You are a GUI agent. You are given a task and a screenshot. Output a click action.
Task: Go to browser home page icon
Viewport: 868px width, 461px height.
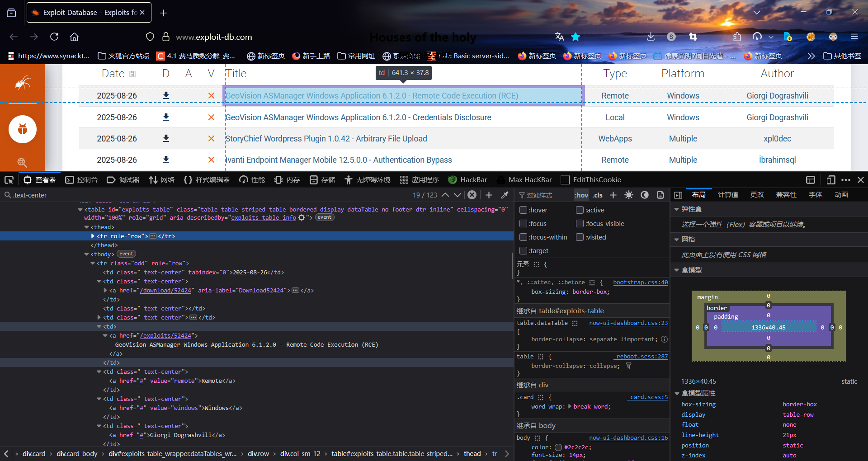click(x=74, y=37)
